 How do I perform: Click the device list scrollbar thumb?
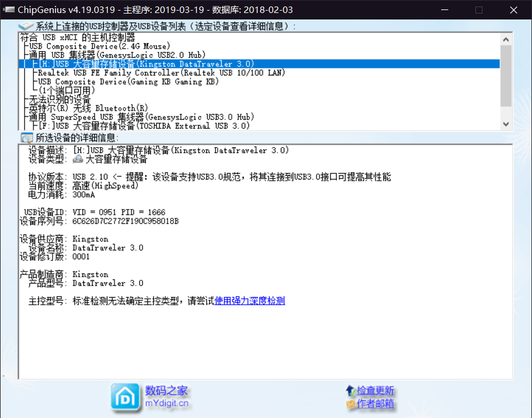[506, 76]
